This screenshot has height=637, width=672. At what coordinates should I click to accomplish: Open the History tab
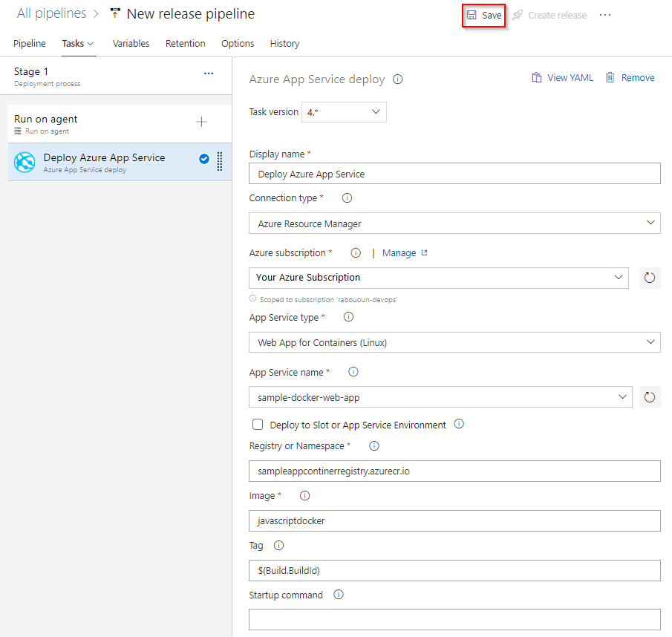coord(284,43)
